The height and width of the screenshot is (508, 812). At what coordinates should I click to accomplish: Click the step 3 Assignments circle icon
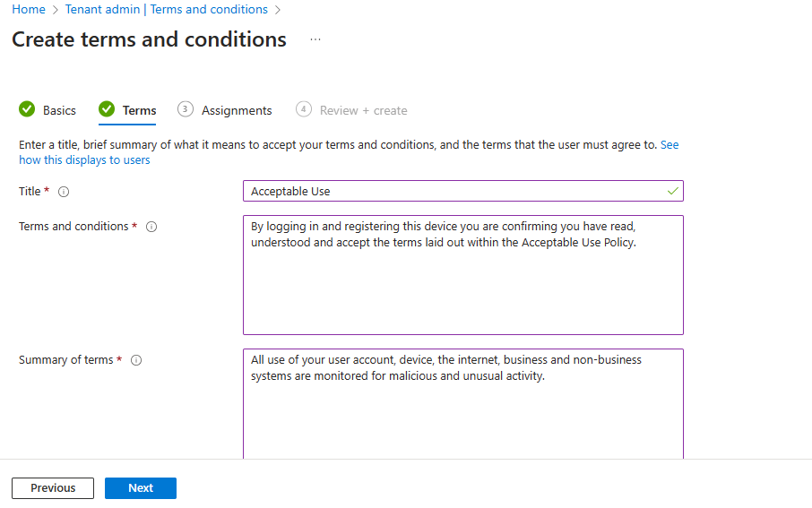186,109
